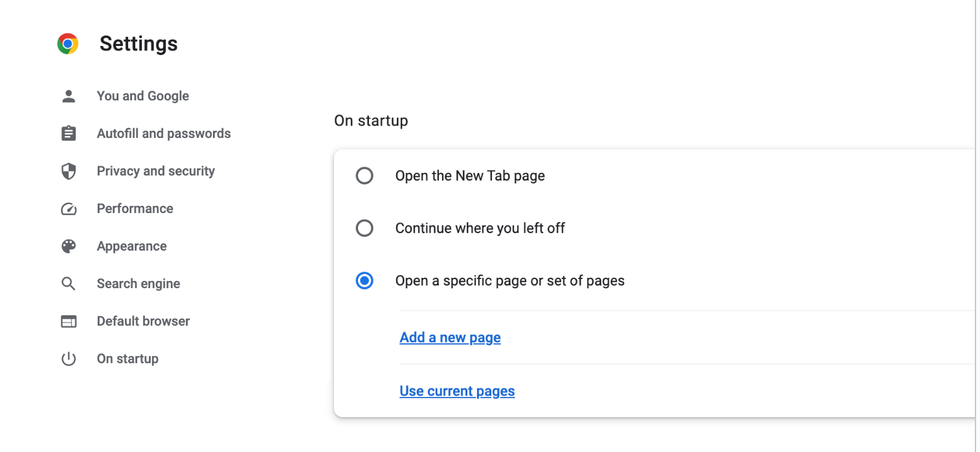Click the Search engine magnifier icon
980x452 pixels.
(69, 284)
